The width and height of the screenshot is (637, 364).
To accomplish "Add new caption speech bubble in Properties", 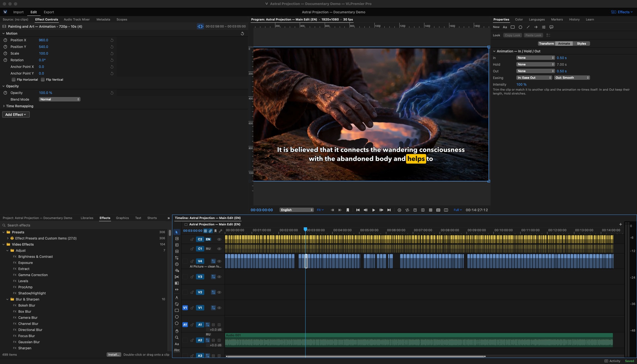I will [552, 27].
